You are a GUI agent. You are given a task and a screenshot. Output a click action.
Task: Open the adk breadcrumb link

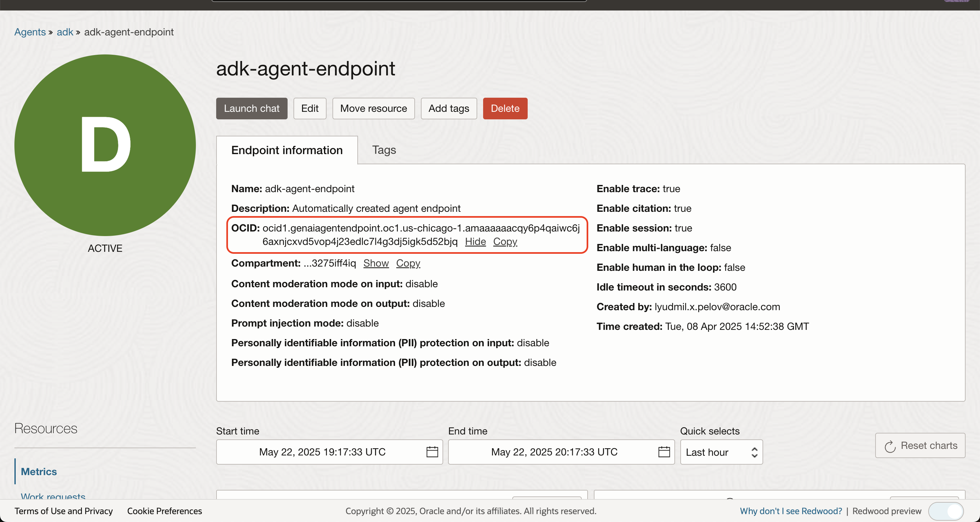65,32
